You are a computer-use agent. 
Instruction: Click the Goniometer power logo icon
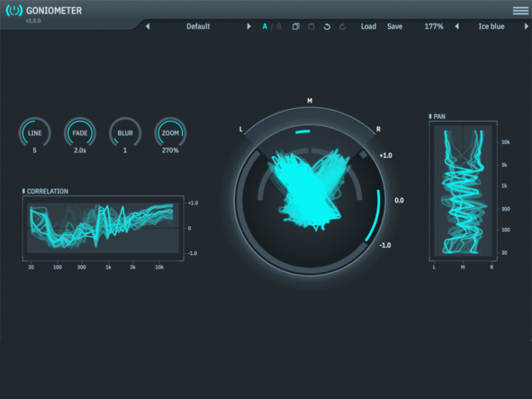point(14,11)
